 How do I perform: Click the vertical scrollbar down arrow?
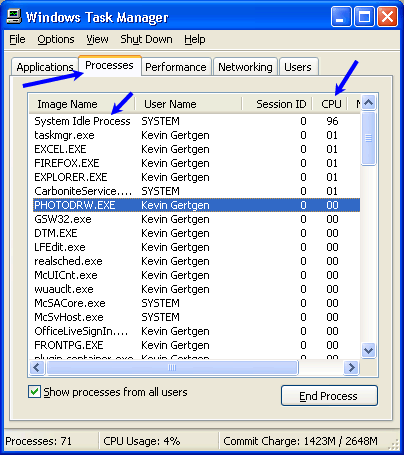369,350
